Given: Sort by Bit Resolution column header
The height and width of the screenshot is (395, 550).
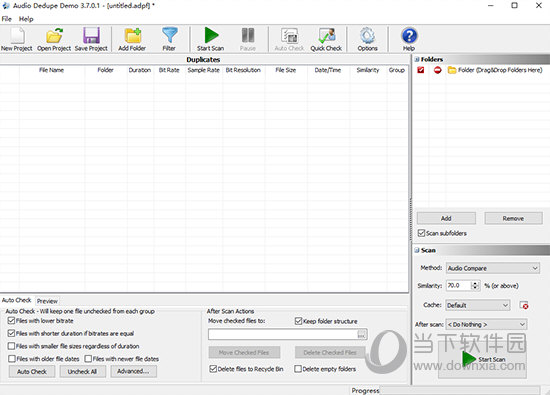Looking at the screenshot, I should coord(243,70).
